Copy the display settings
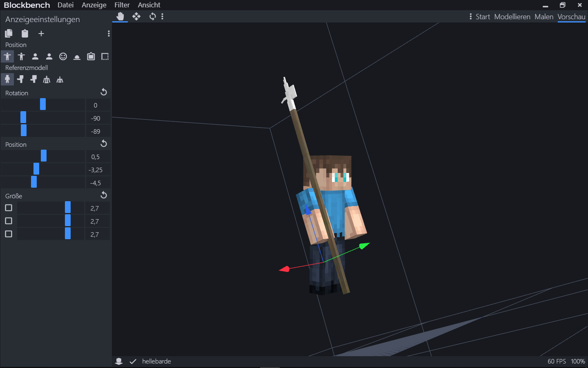588x368 pixels. pyautogui.click(x=9, y=34)
